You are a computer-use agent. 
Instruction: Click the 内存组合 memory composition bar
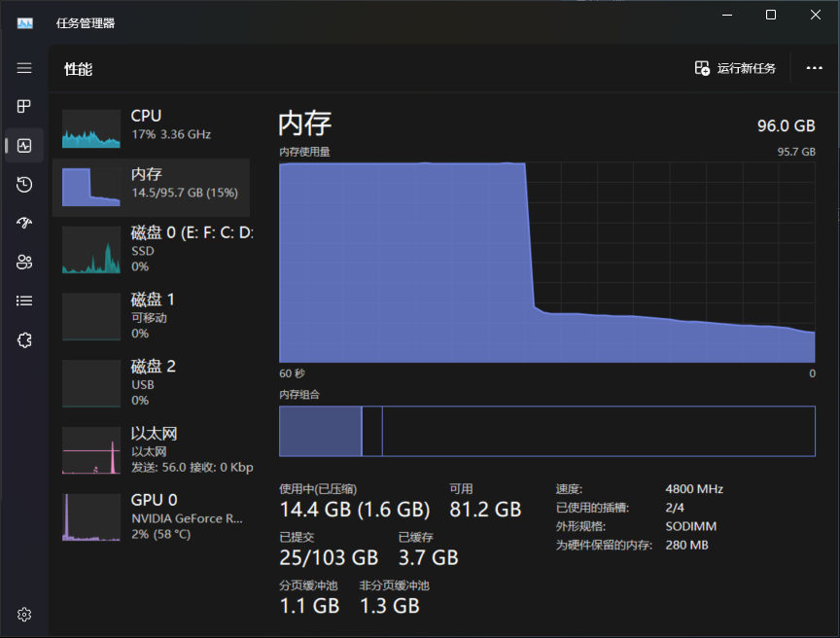(x=546, y=431)
